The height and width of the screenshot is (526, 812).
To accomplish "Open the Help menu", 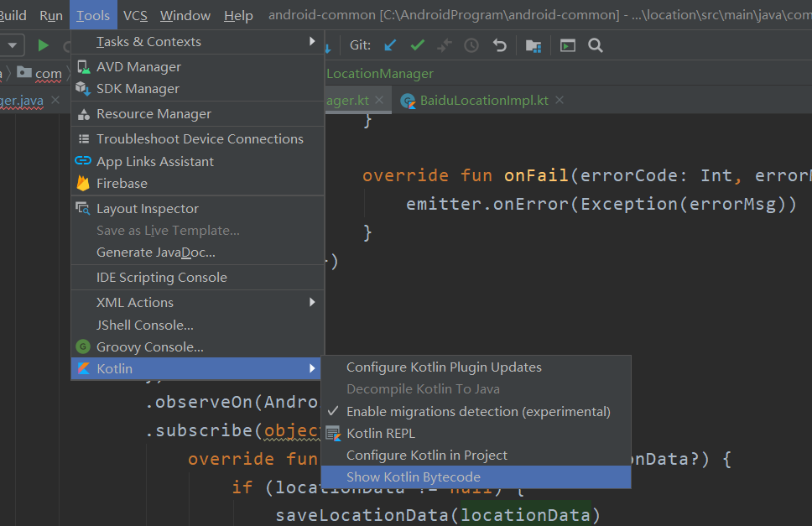I will click(x=238, y=16).
